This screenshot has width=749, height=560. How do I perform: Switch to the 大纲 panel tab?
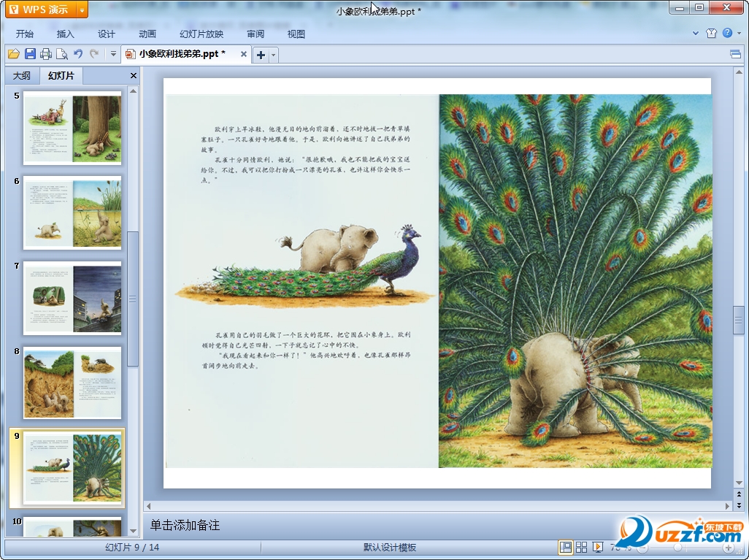(x=21, y=75)
